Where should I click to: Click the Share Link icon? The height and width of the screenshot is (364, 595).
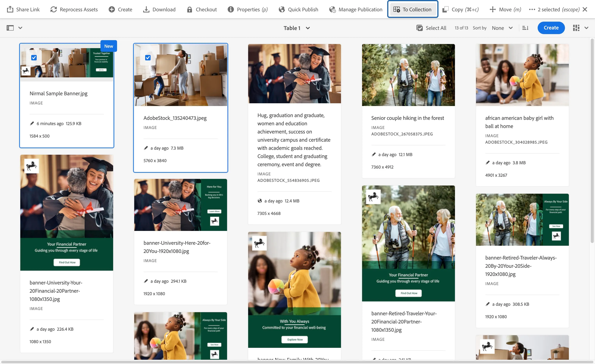point(10,9)
